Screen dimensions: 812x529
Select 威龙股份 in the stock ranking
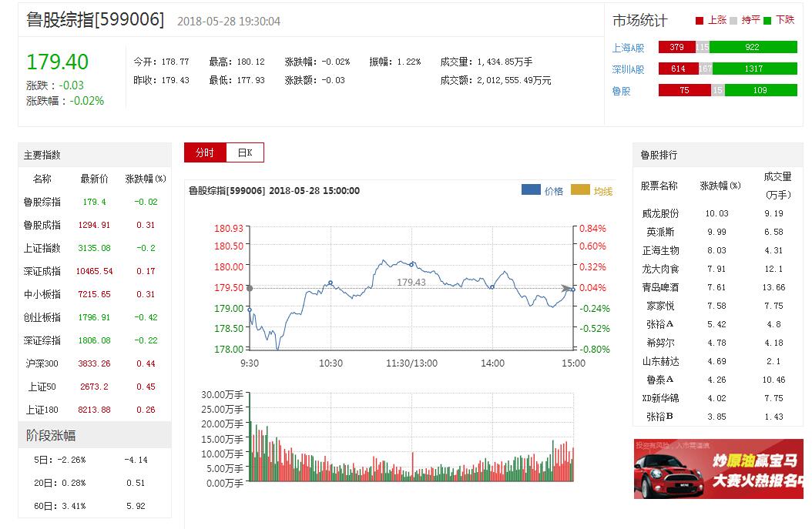(660, 213)
